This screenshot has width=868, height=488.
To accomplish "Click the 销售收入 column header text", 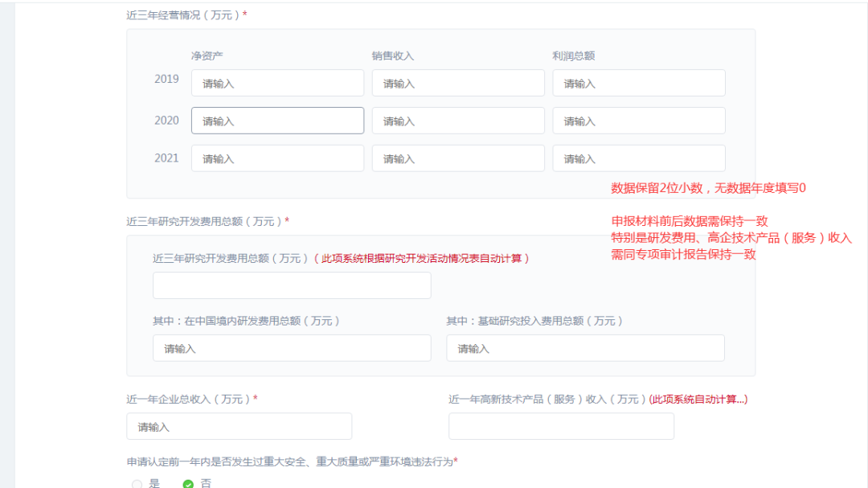I will (x=392, y=56).
